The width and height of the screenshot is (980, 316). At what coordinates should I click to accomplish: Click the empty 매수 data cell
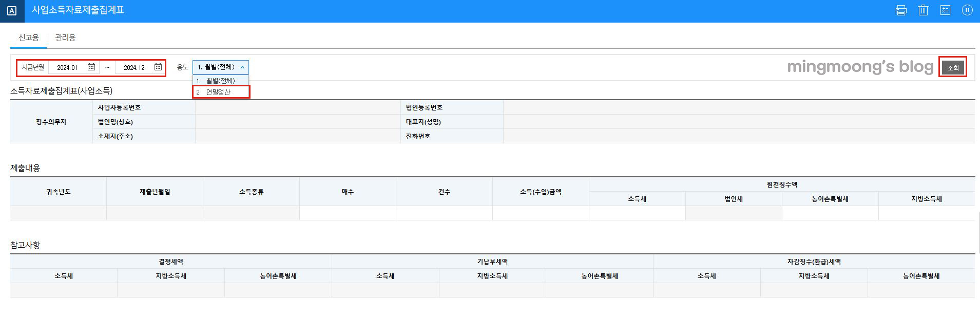(x=348, y=213)
